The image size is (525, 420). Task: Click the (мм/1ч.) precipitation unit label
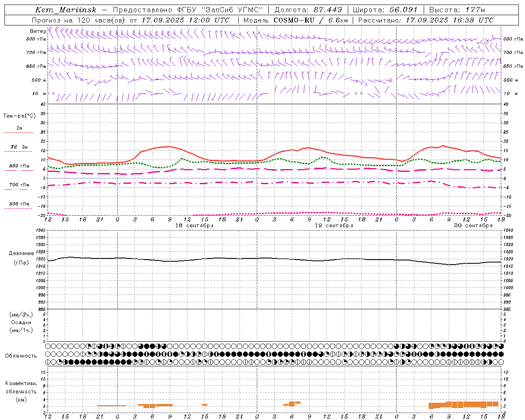tap(21, 331)
